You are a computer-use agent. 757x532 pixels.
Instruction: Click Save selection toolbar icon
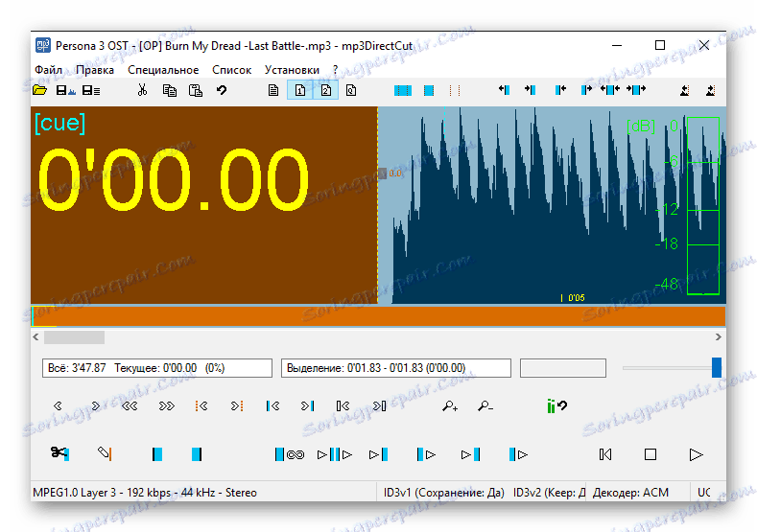tap(66, 90)
